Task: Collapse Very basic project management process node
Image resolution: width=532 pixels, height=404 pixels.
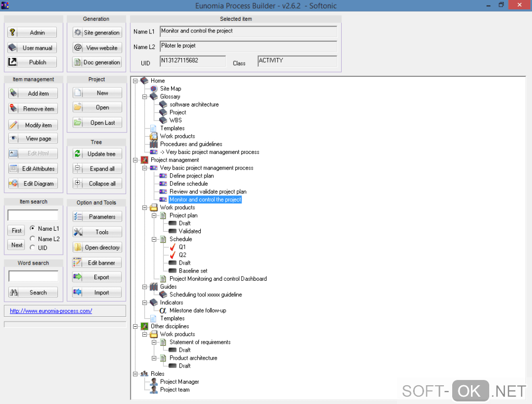Action: 145,168
